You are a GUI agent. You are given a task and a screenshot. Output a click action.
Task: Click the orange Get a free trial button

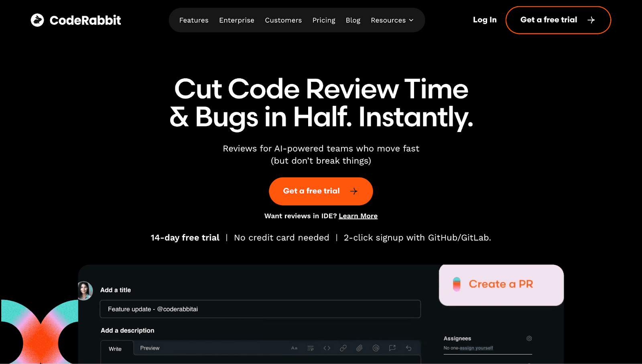(321, 191)
